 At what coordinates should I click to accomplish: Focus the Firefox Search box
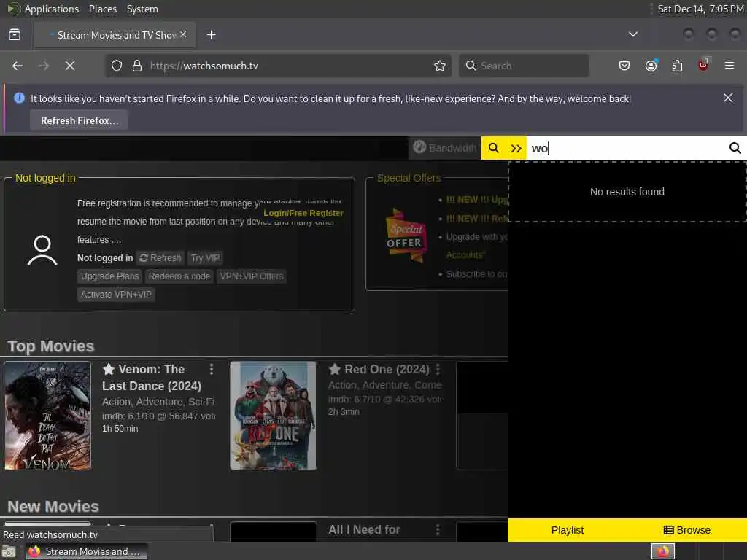tap(524, 66)
